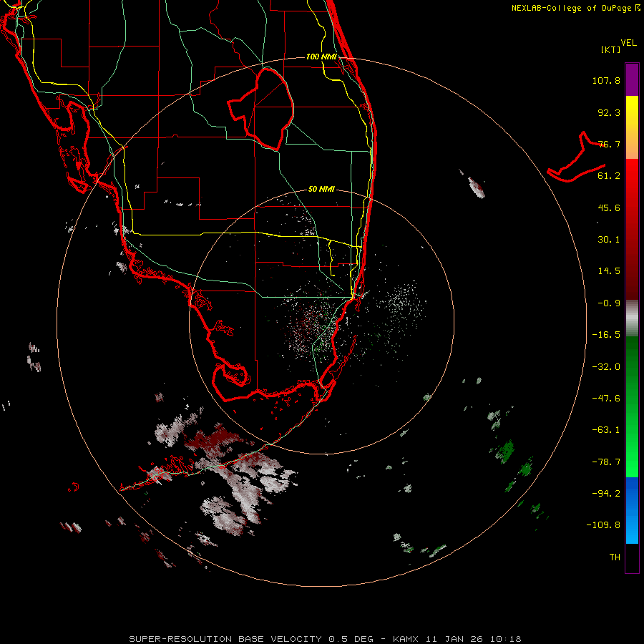The width and height of the screenshot is (644, 644).
Task: Click the TH legend label
Action: 615,557
